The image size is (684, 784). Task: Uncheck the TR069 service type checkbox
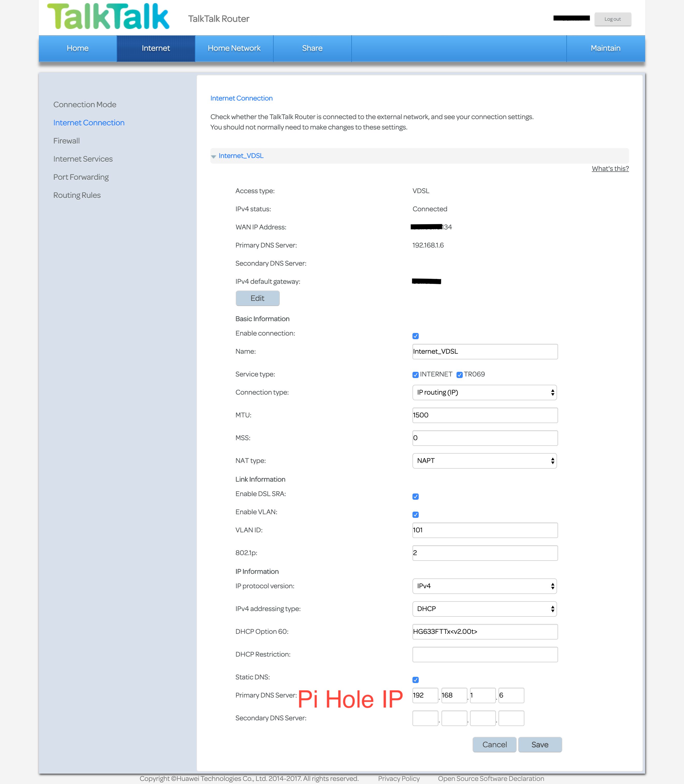tap(460, 375)
